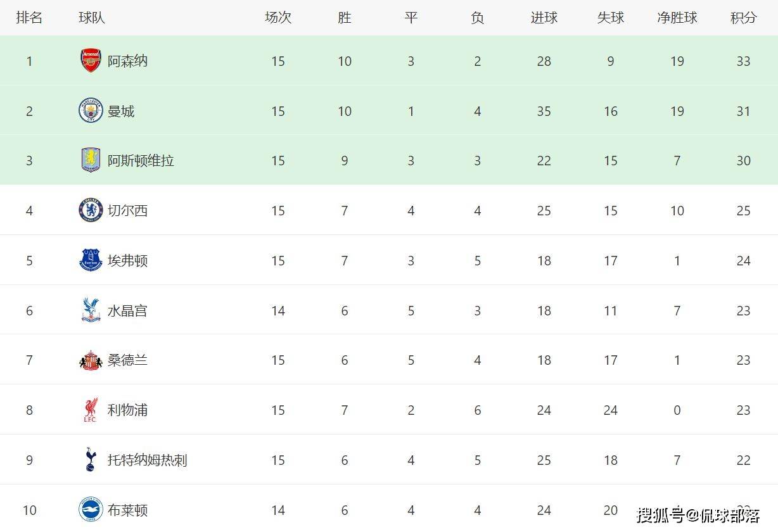The image size is (778, 532).
Task: Click the 阿斯顿维拉 team name
Action: [x=141, y=161]
